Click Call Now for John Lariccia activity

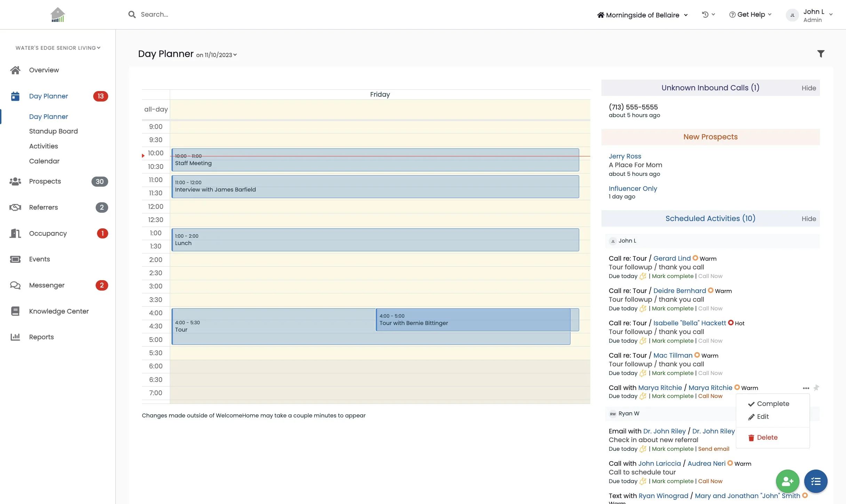tap(710, 481)
